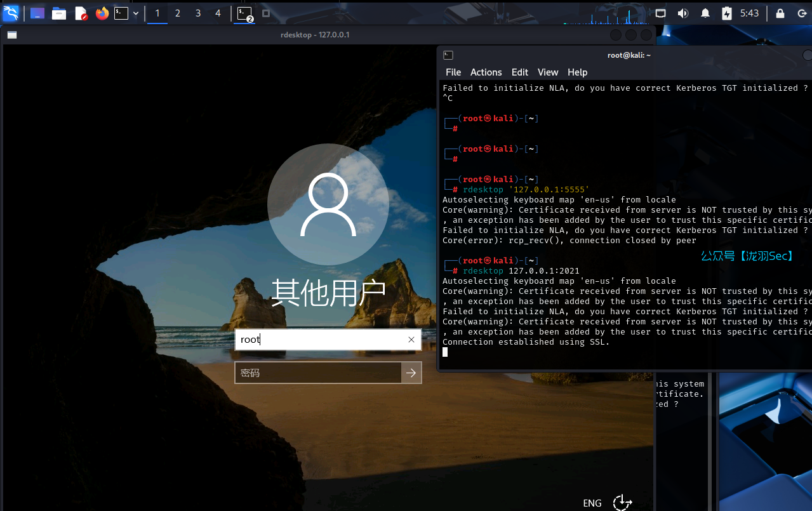The width and height of the screenshot is (812, 511).
Task: Launch Firefox from the top panel
Action: click(x=102, y=13)
